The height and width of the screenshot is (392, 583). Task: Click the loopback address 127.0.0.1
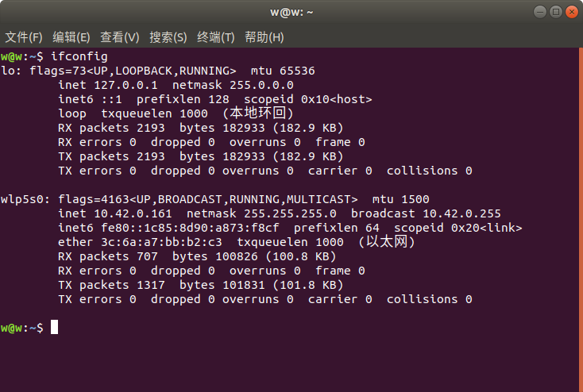click(126, 85)
